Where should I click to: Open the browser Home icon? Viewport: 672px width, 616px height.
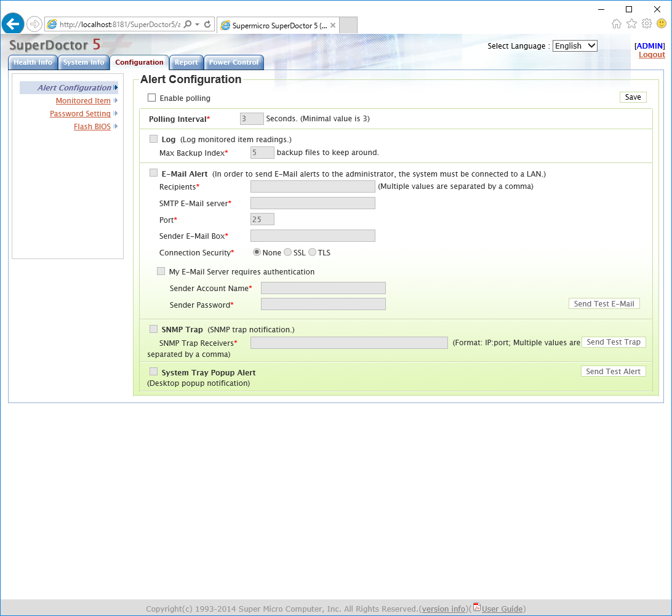point(616,23)
